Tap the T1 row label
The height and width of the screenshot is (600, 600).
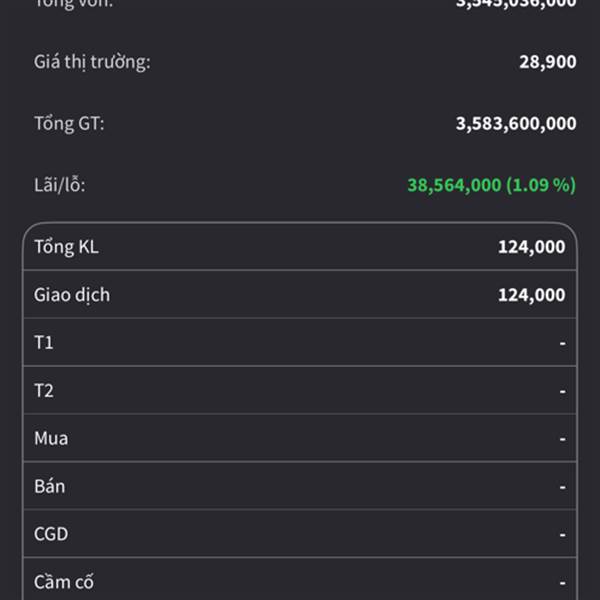coord(44,343)
